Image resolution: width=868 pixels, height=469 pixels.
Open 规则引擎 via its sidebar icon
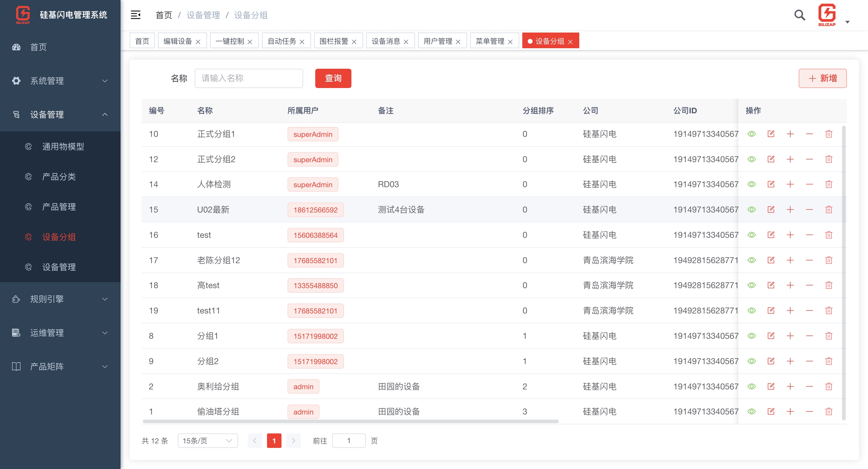pyautogui.click(x=16, y=299)
